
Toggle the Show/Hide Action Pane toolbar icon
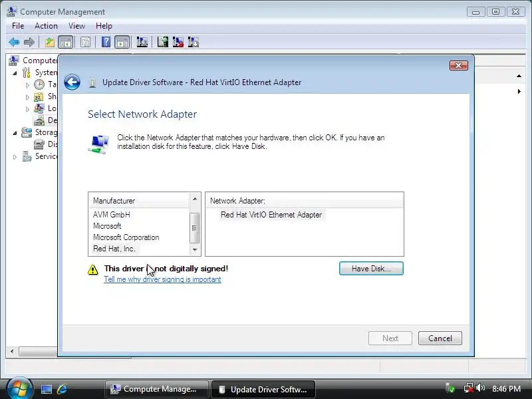[x=122, y=43]
